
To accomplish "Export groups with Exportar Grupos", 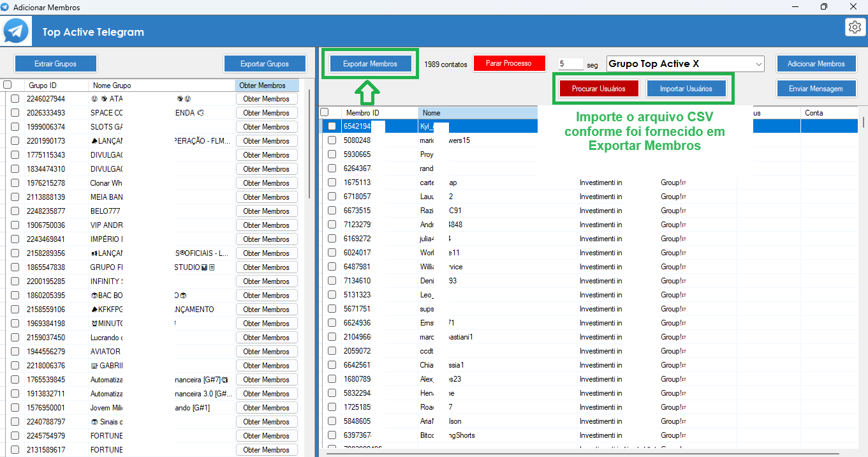I will pos(265,64).
